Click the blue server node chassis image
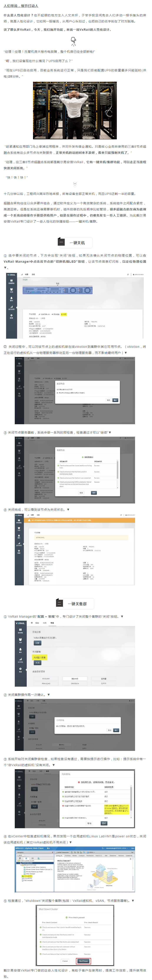 58,290
